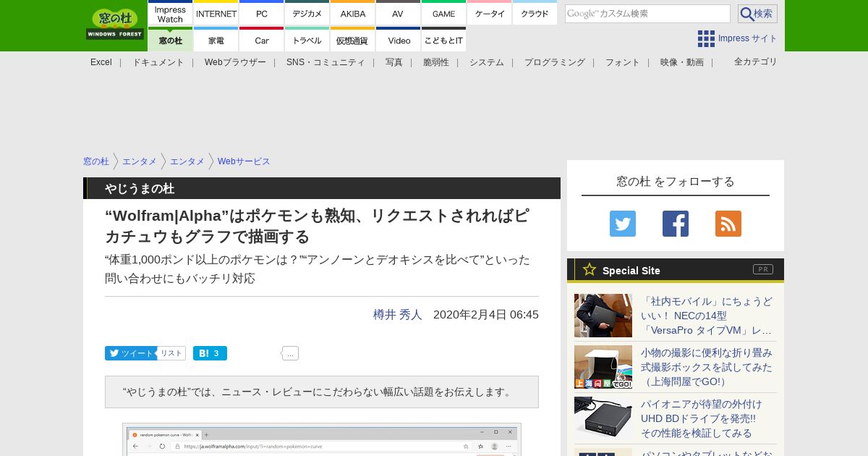Go to the ドキュメント category
The width and height of the screenshot is (868, 456).
tap(158, 62)
